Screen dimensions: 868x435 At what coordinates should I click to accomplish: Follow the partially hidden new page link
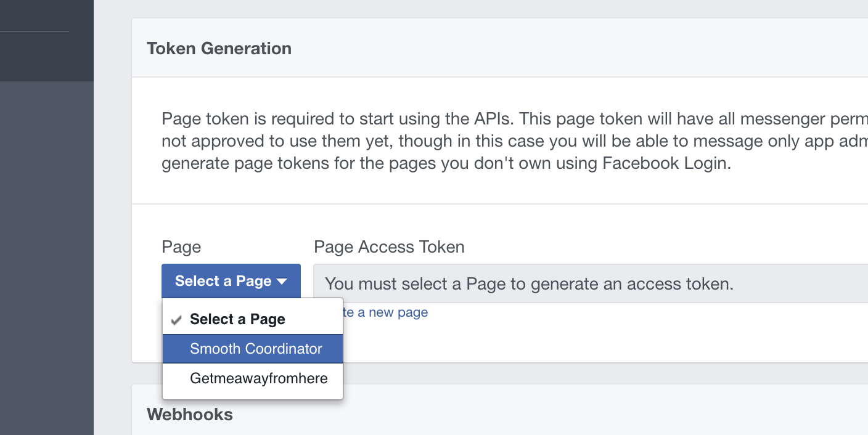[385, 312]
